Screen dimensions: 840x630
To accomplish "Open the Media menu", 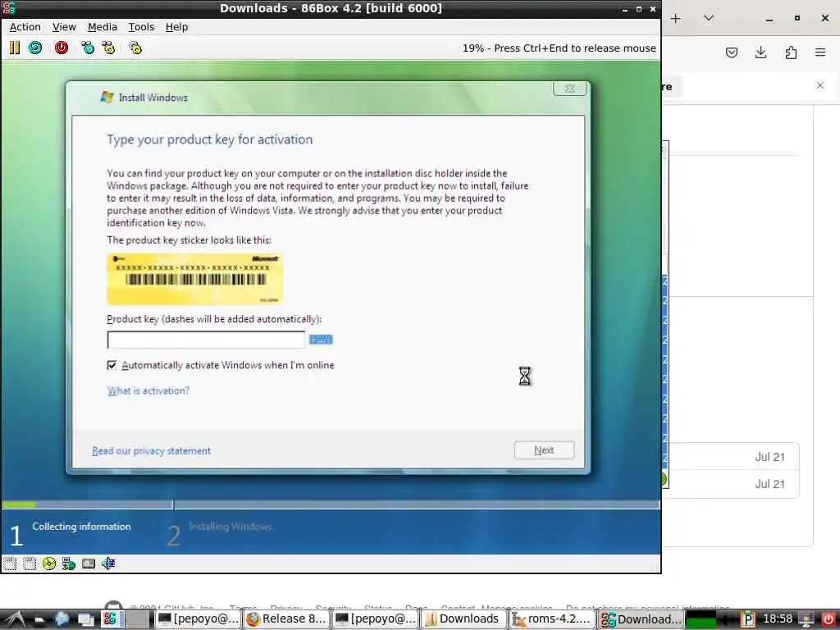I will coord(103,27).
